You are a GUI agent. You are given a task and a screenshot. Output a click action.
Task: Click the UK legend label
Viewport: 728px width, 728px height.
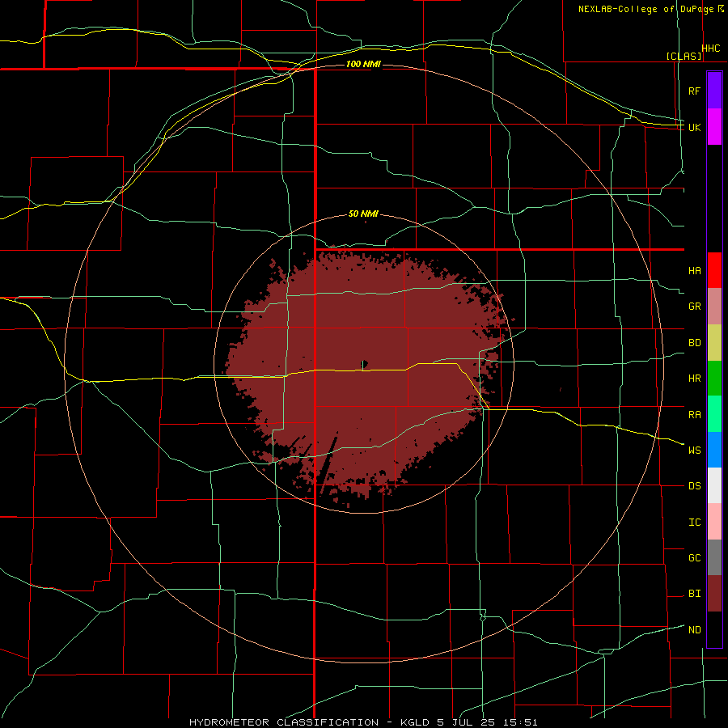click(694, 127)
